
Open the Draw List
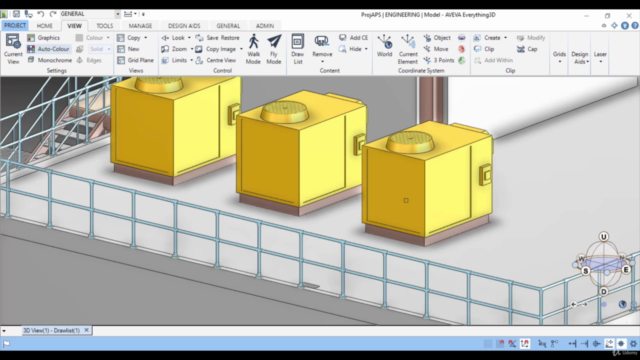[298, 49]
